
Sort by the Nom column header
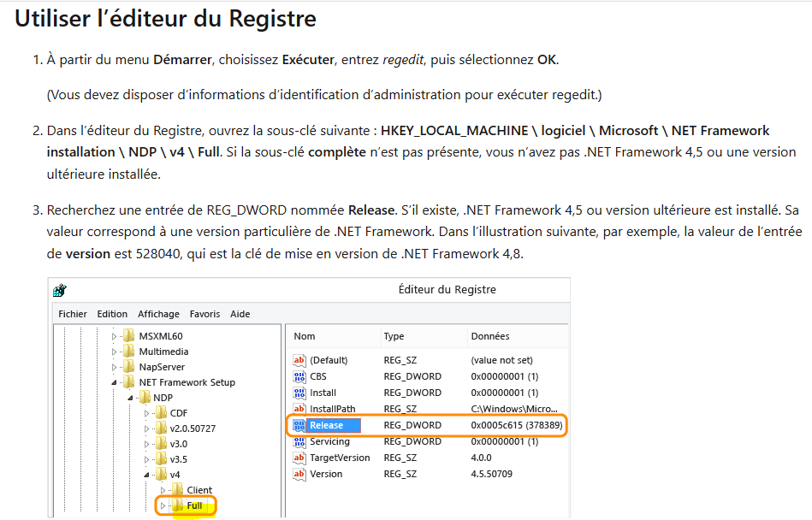[305, 336]
